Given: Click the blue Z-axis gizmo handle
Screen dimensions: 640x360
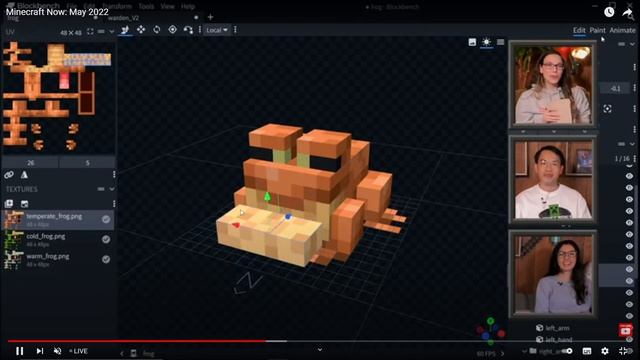Looking at the screenshot, I should 288,216.
